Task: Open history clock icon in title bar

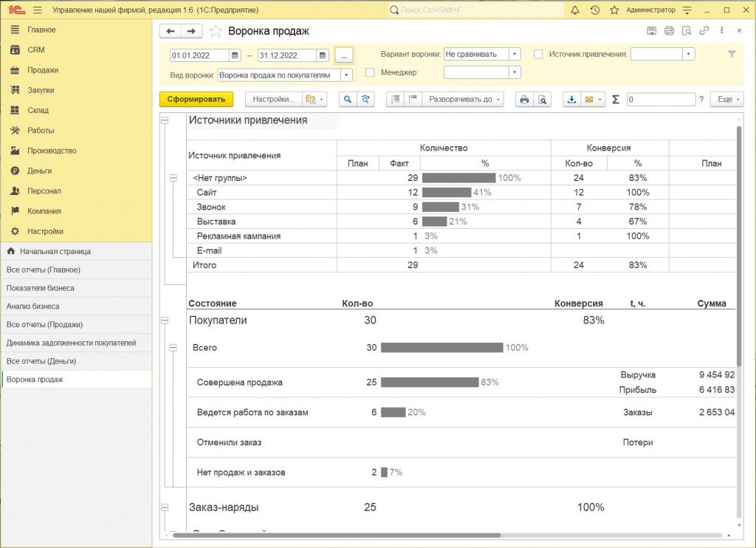Action: pos(595,10)
